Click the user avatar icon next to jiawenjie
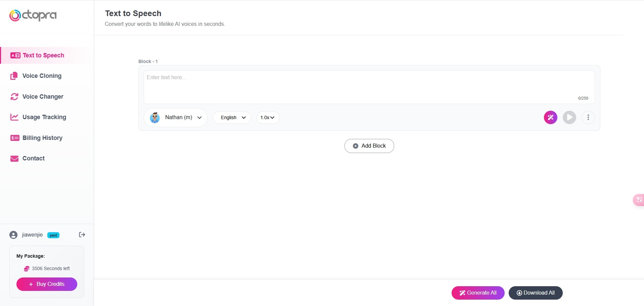644x306 pixels. click(x=13, y=235)
